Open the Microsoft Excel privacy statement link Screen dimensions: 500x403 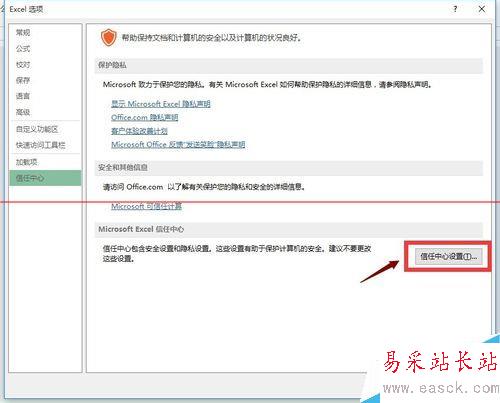pyautogui.click(x=161, y=104)
